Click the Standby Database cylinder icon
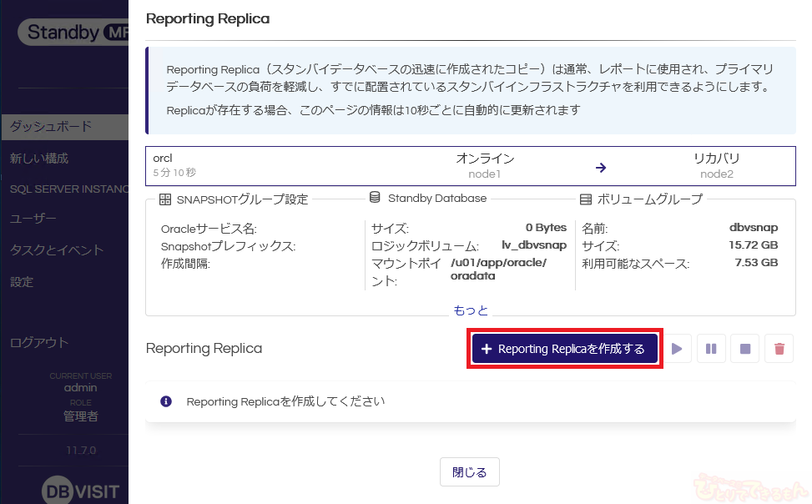The image size is (812, 504). (375, 198)
